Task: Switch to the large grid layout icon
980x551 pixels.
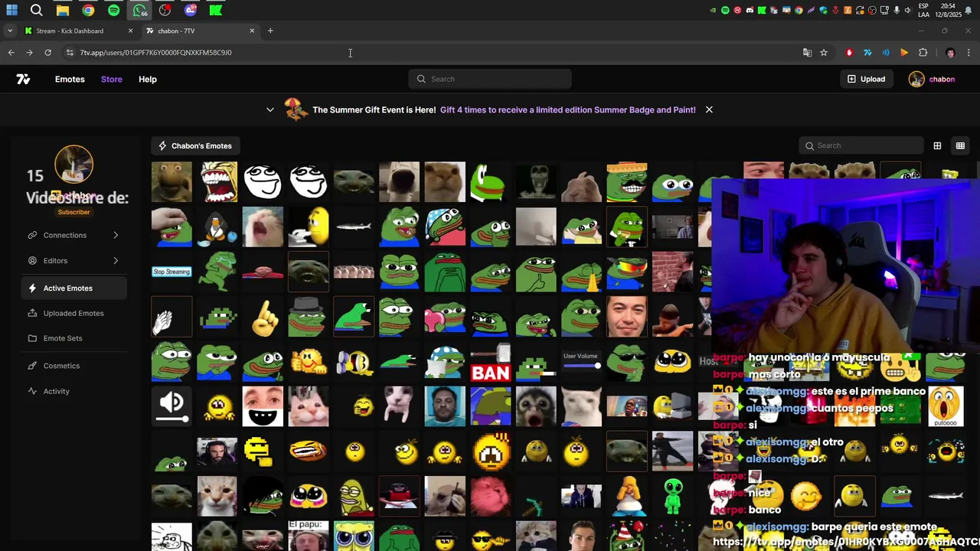Action: [x=937, y=145]
